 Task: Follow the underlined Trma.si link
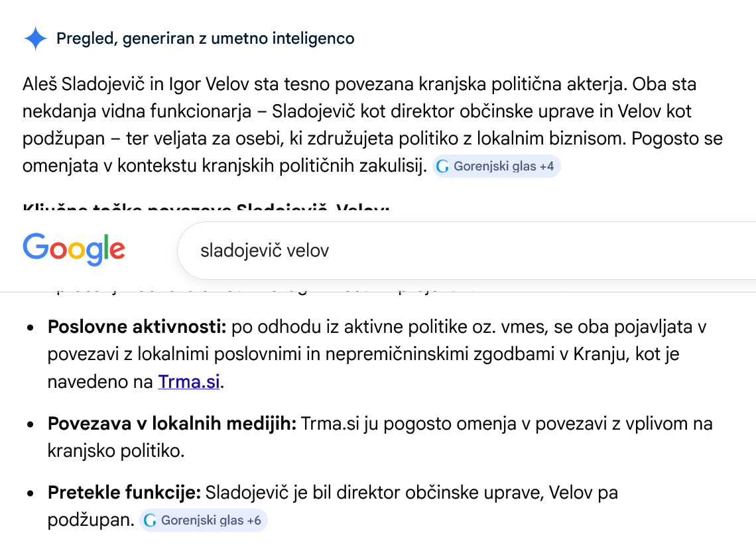(x=188, y=382)
